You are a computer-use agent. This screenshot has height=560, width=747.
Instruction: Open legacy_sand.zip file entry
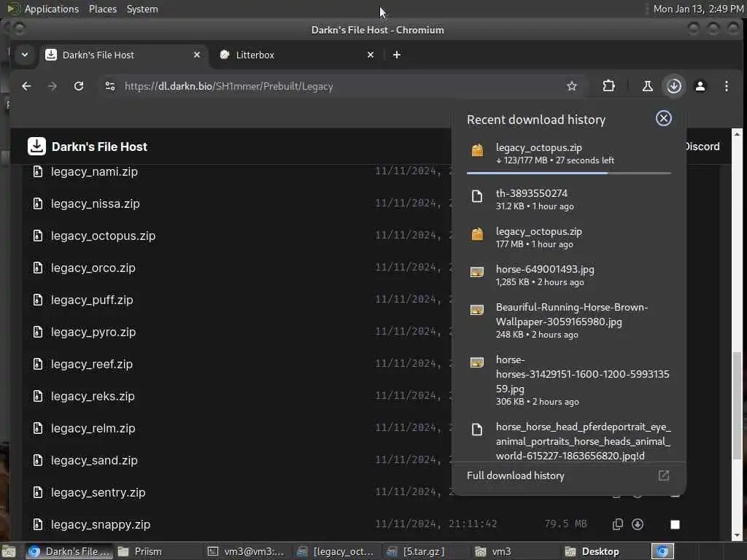click(x=94, y=461)
